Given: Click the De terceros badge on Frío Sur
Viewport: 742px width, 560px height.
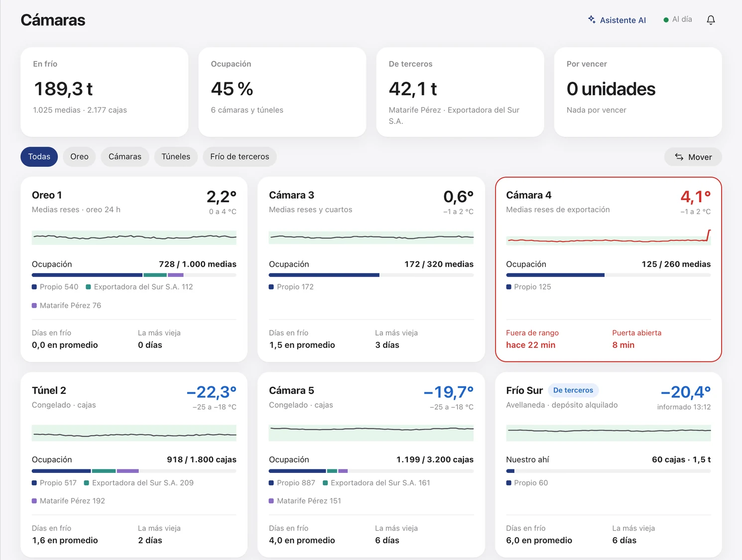Looking at the screenshot, I should (x=573, y=390).
